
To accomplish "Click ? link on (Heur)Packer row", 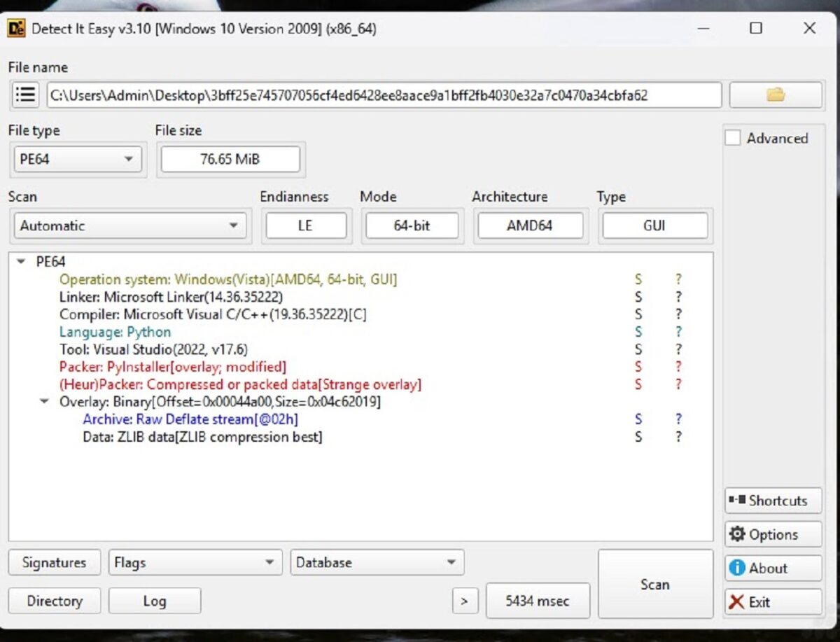I will point(678,384).
